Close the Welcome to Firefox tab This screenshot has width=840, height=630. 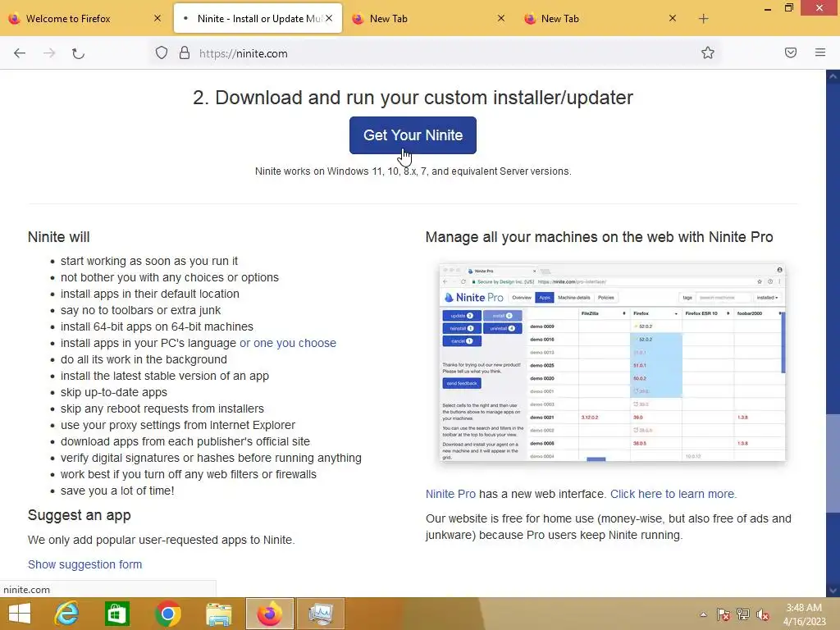pyautogui.click(x=157, y=18)
